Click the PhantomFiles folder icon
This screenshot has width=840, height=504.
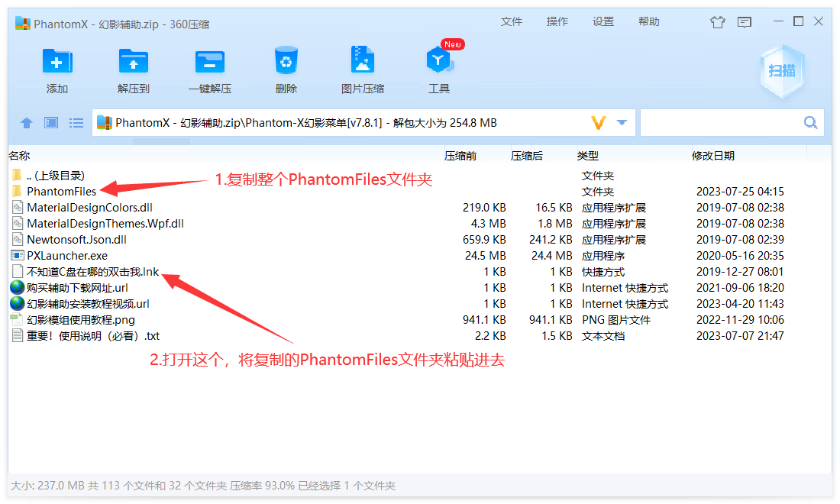[17, 191]
